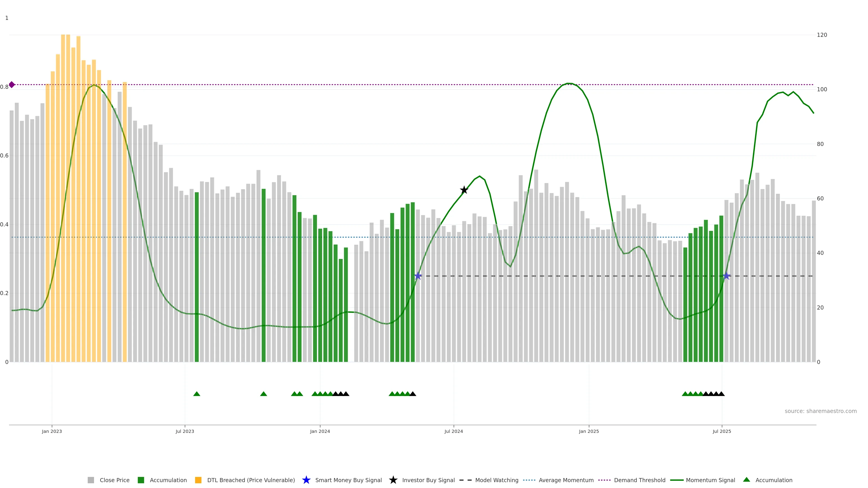Viewport: 868px width, 488px height.
Task: Click the blue star in the legend
Action: point(306,480)
